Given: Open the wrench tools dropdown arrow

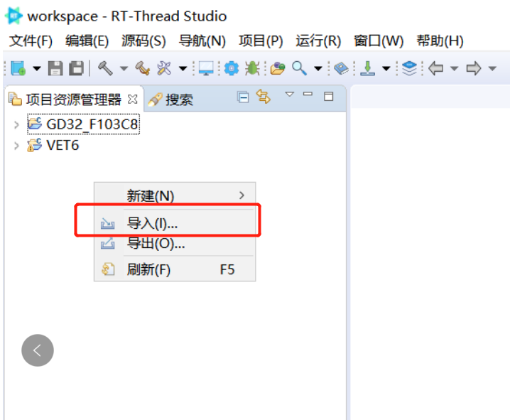Looking at the screenshot, I should (x=183, y=68).
